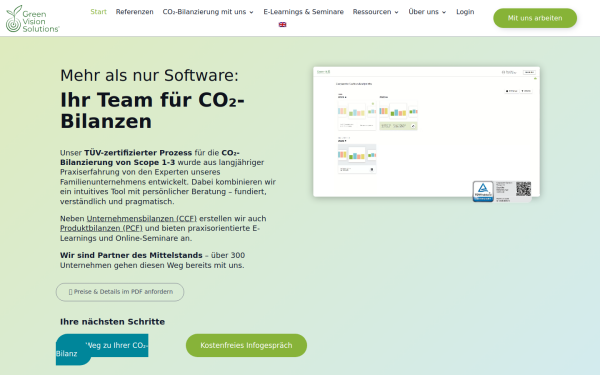The width and height of the screenshot is (600, 375).
Task: Click the heading Mehr als nur Software:
Action: [149, 75]
